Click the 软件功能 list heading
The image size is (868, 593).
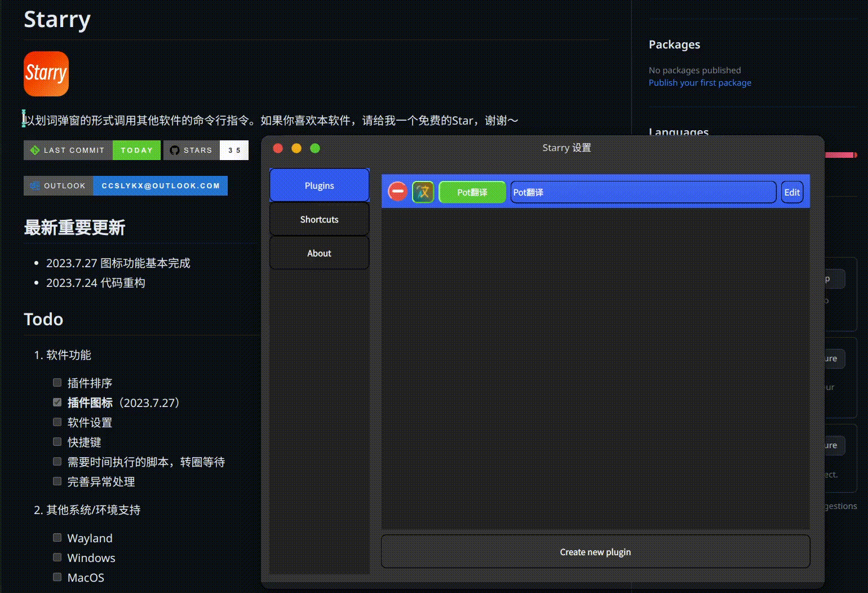[69, 355]
